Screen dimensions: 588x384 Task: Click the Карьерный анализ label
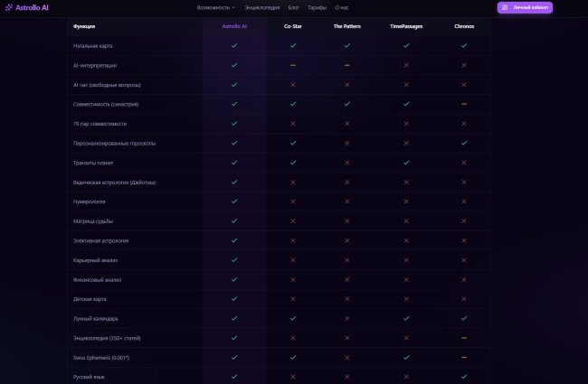coord(95,260)
